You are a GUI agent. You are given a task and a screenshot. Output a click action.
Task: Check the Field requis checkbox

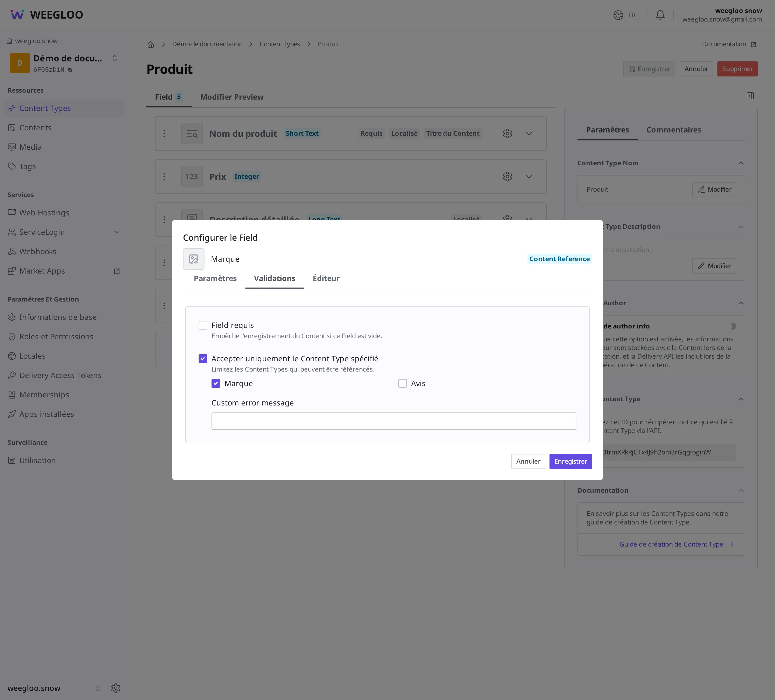point(203,325)
